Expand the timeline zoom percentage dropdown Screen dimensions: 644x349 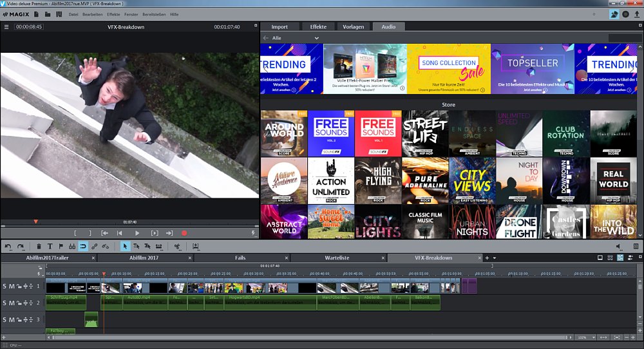592,337
